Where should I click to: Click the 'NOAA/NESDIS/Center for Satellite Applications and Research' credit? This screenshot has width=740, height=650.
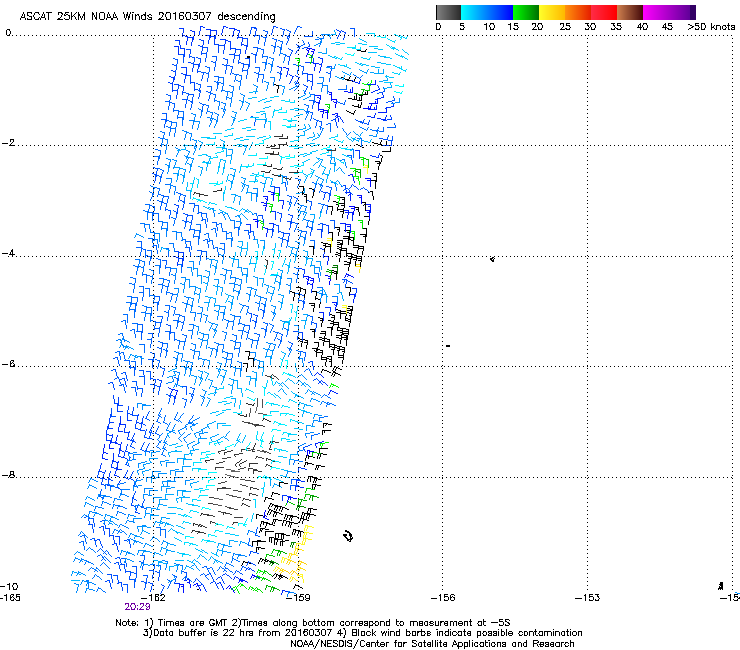click(432, 644)
